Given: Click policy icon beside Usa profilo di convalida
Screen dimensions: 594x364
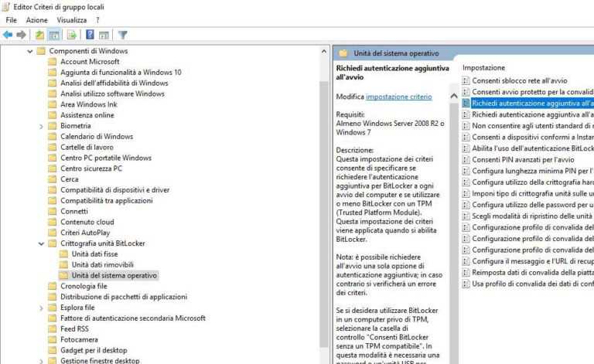Looking at the screenshot, I should click(466, 284).
